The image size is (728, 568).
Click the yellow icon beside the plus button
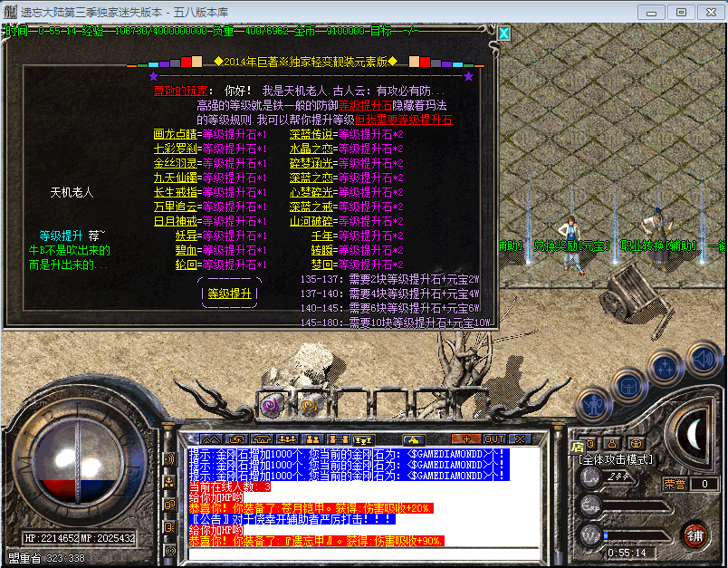coord(414,438)
